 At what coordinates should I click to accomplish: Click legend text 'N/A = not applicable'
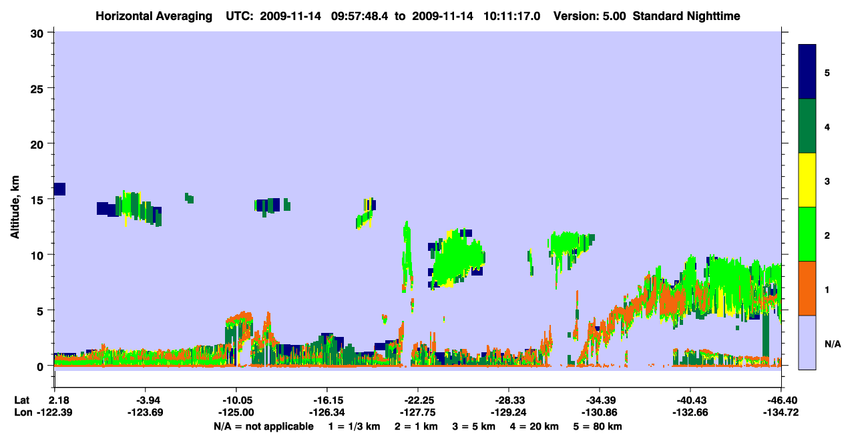point(264,426)
